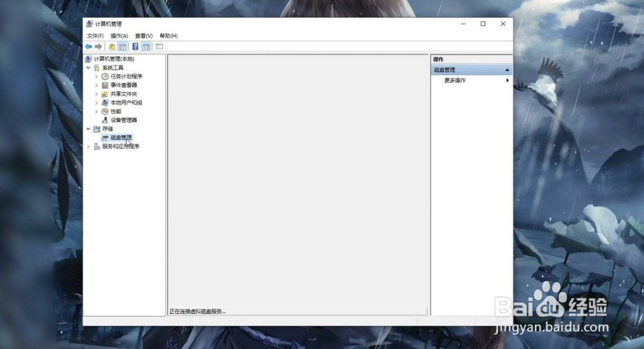Click the 操作 pane header text
The width and height of the screenshot is (644, 349).
(438, 59)
